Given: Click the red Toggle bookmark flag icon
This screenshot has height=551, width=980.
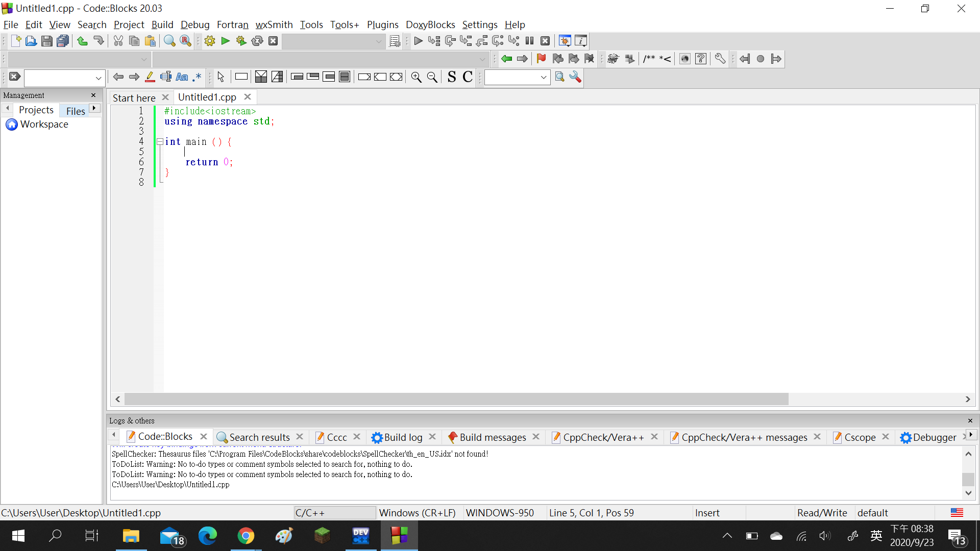Looking at the screenshot, I should click(541, 59).
